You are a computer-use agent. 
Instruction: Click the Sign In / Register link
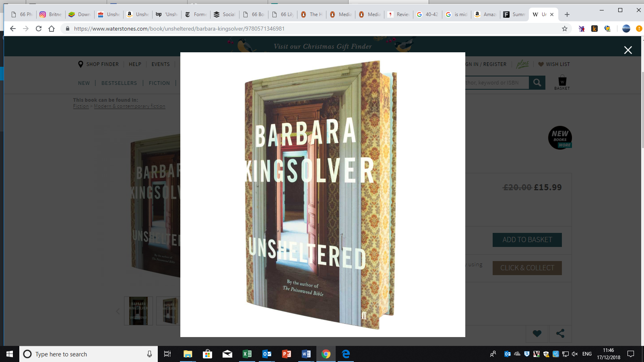click(x=486, y=64)
